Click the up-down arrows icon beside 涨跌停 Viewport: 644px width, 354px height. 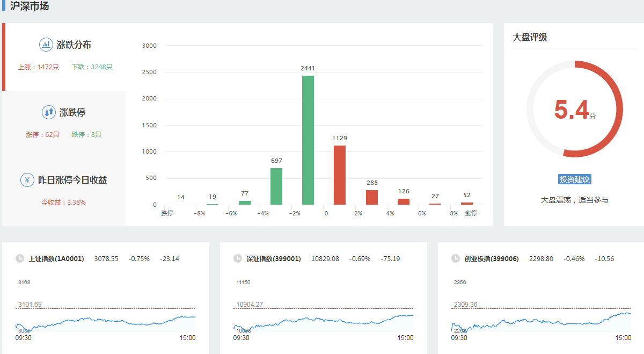pyautogui.click(x=49, y=112)
